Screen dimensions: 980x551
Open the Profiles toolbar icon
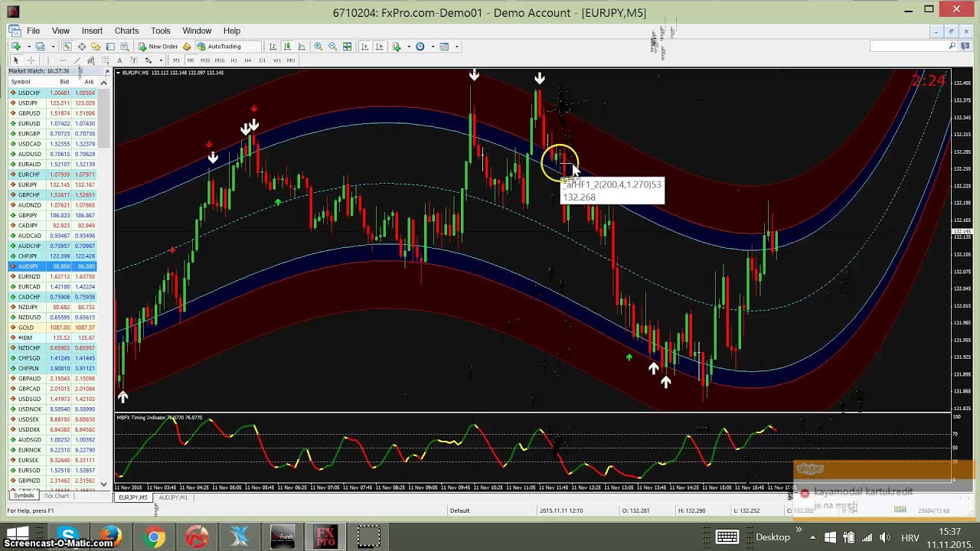(40, 47)
